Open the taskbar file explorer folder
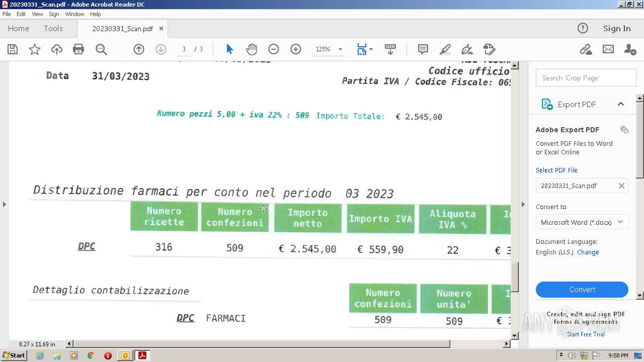Viewport: 644px width, 362px height. point(57,355)
